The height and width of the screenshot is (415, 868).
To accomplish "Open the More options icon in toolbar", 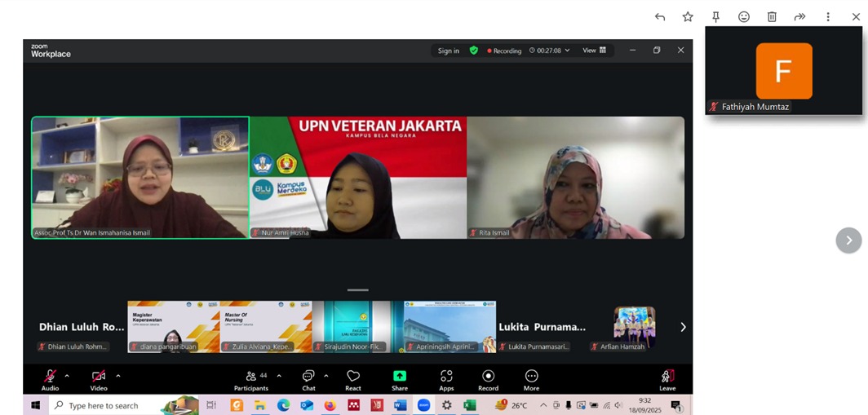I will tap(531, 376).
